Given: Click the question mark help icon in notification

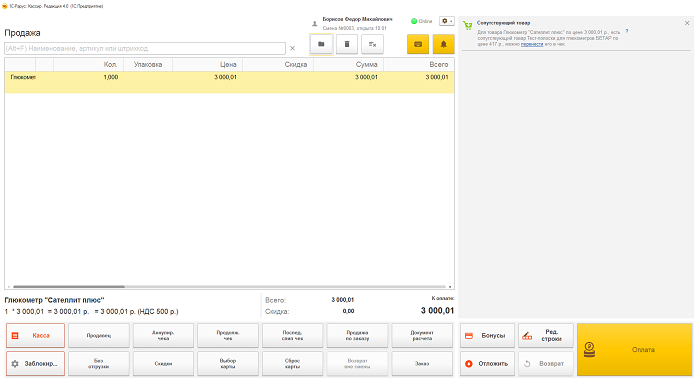Looking at the screenshot, I should click(627, 31).
